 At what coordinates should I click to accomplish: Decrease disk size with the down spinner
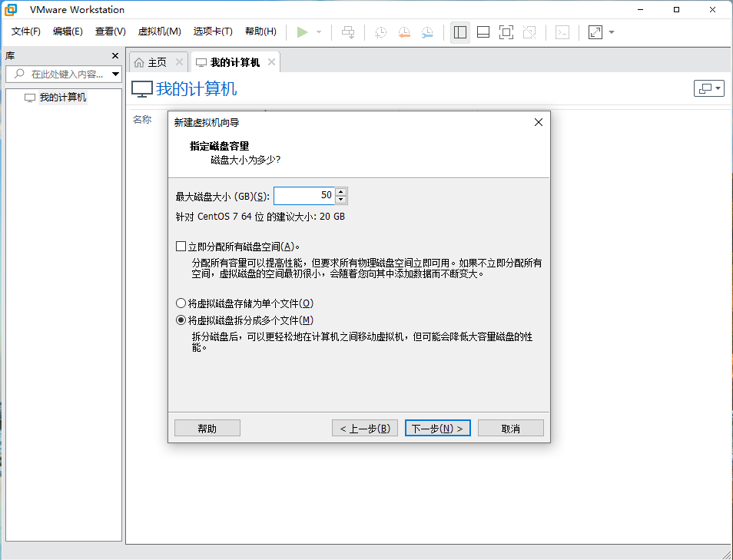click(341, 200)
